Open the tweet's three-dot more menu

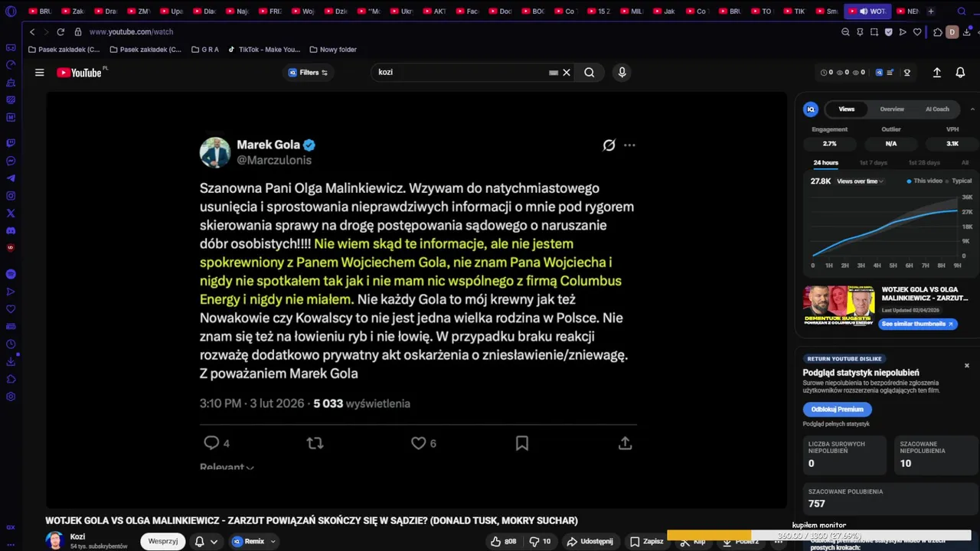pos(629,145)
